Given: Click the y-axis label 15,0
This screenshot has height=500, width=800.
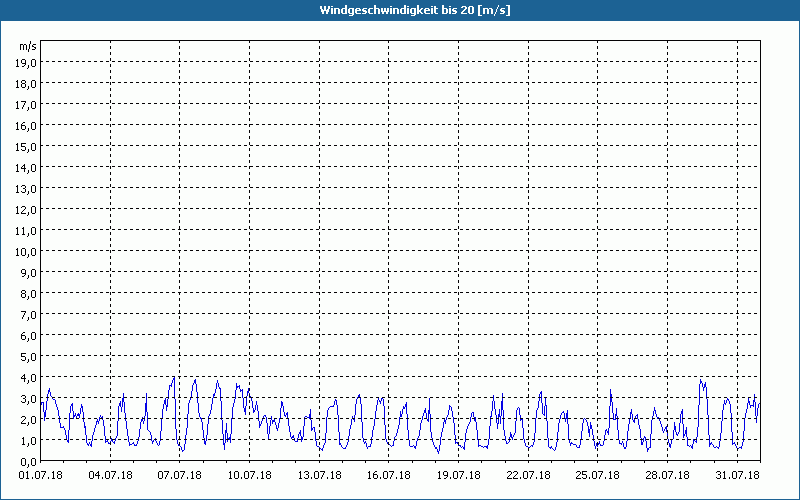Looking at the screenshot, I should 27,147.
